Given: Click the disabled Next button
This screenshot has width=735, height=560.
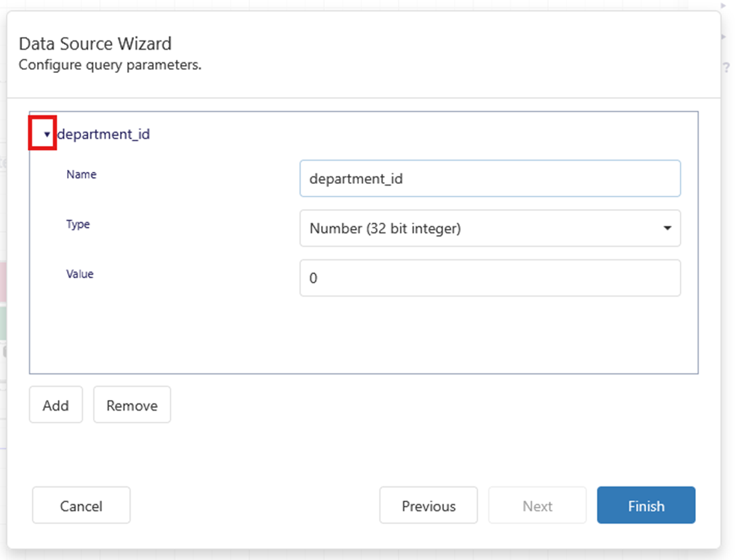Looking at the screenshot, I should pyautogui.click(x=537, y=506).
